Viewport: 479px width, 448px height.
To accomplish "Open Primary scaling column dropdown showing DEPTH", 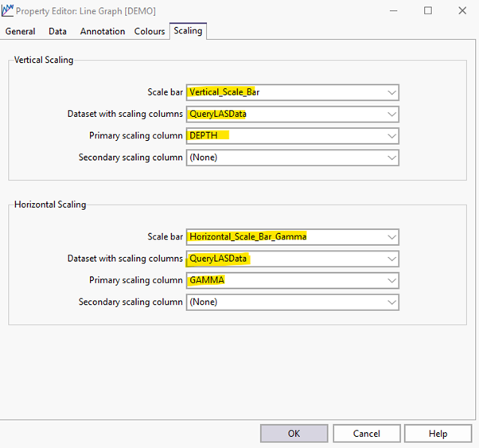I will [292, 136].
